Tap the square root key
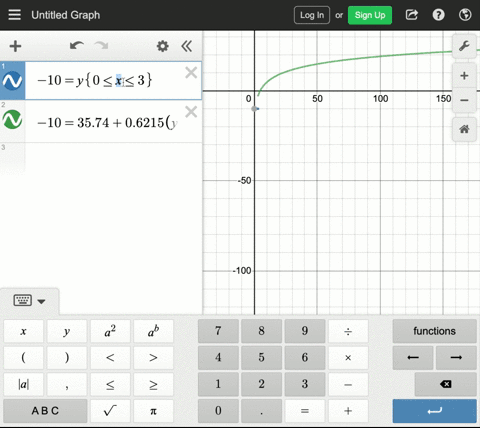 pos(110,411)
